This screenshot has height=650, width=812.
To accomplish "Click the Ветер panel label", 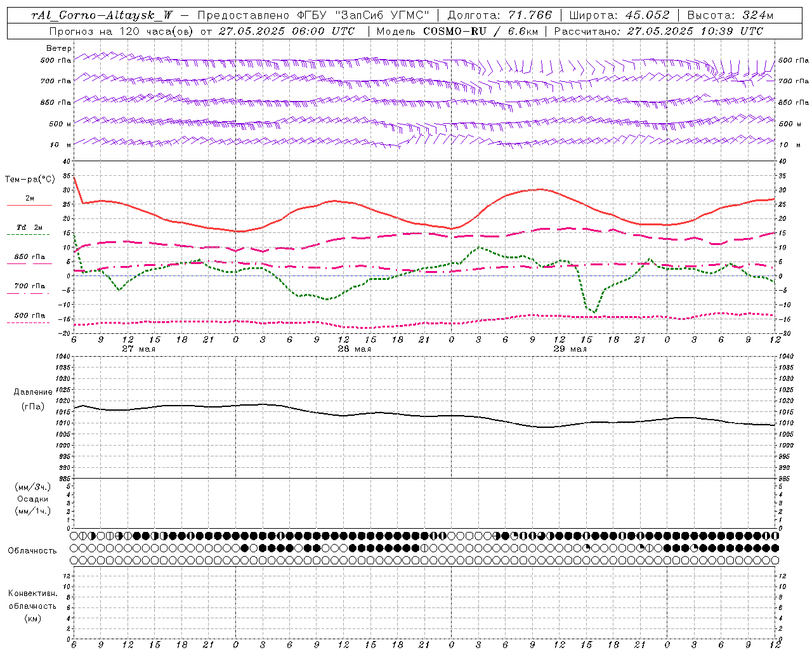I will pyautogui.click(x=59, y=48).
